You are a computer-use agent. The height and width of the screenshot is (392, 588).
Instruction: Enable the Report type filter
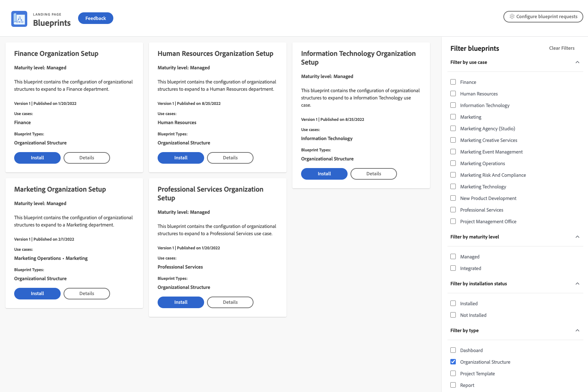click(x=453, y=385)
